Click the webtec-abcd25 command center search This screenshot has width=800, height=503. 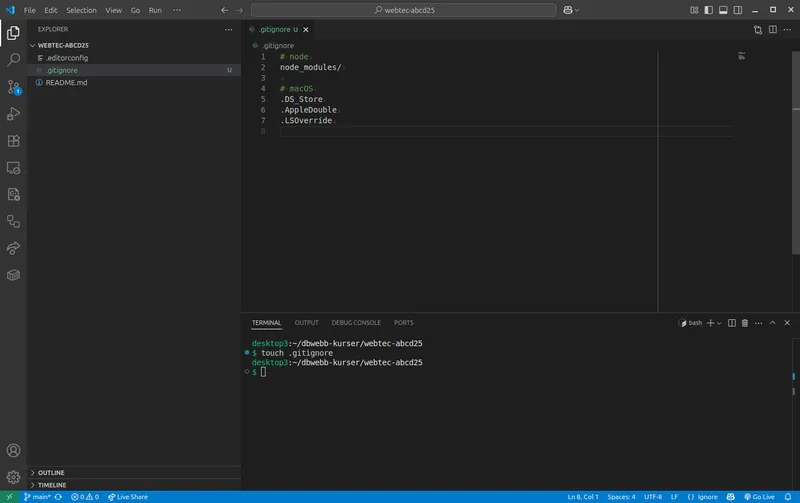tap(404, 10)
